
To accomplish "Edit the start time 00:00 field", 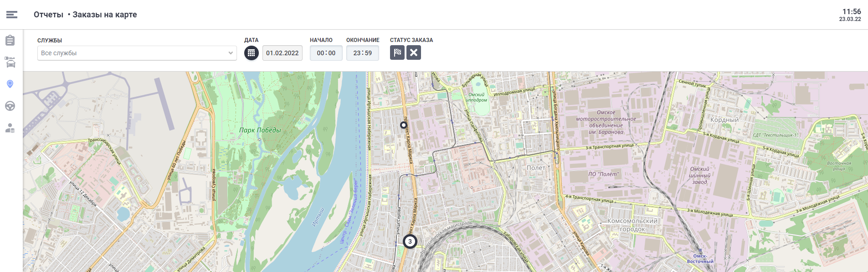I will coord(326,53).
